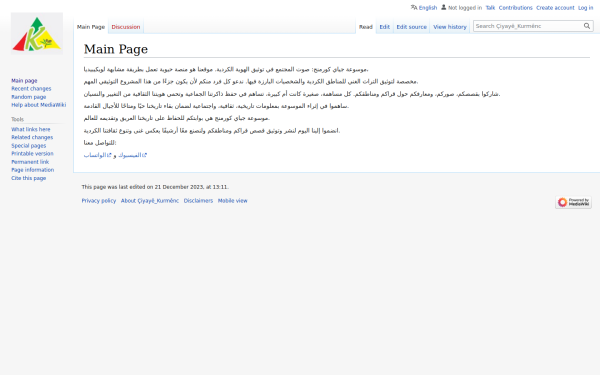This screenshot has width=600, height=375.
Task: Click the site logo with the letter K
Action: coord(37,34)
